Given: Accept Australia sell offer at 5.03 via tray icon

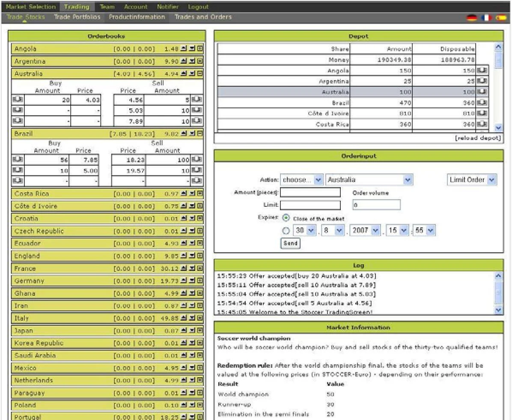Looking at the screenshot, I should click(x=196, y=110).
